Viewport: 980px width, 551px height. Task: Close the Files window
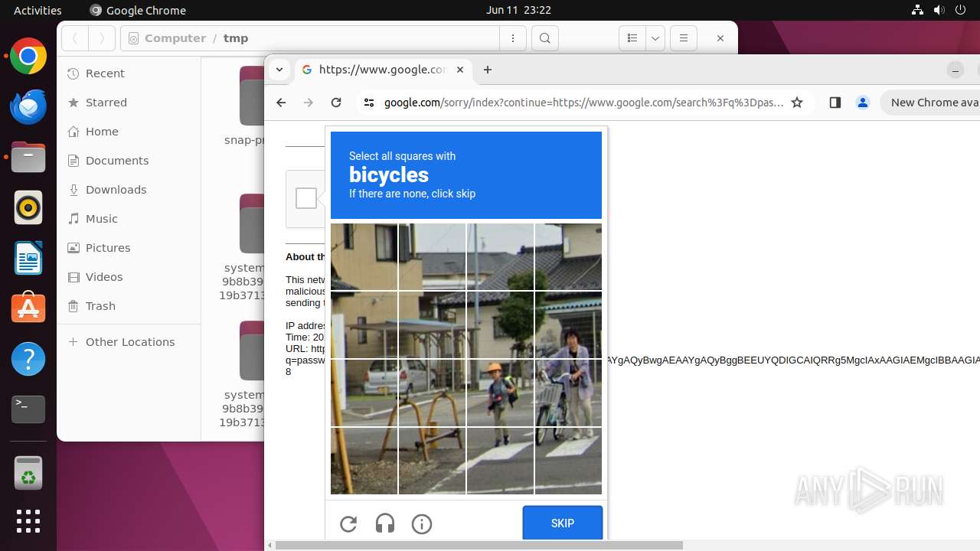click(720, 38)
